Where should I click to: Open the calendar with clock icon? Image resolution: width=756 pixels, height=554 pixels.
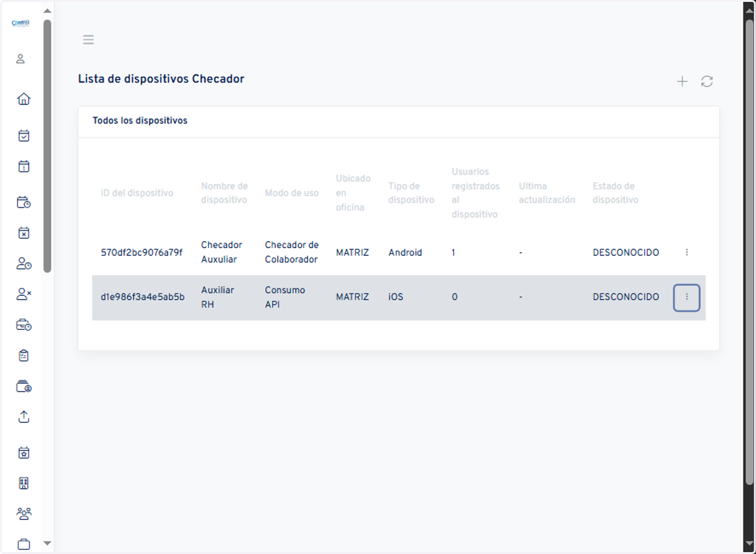23,202
